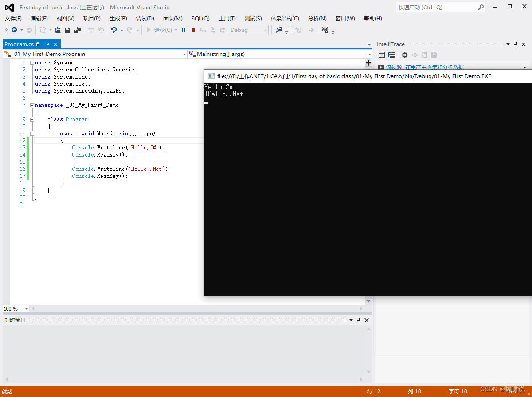Collapse the class Program block

32,119
